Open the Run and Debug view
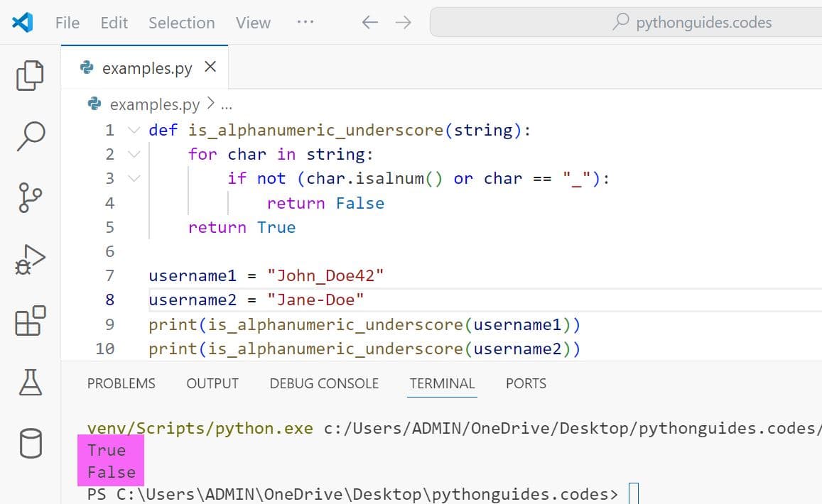 [30, 259]
